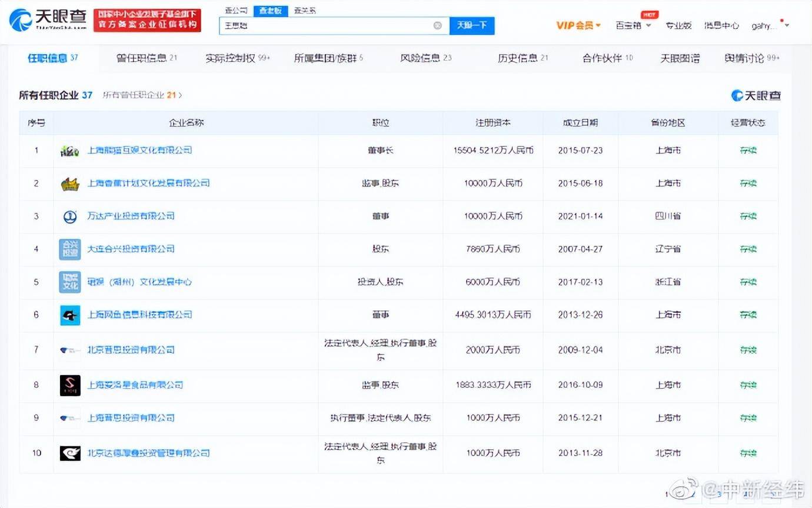
Task: Click the 上海香蕉计划 company logo icon
Action: [x=70, y=183]
